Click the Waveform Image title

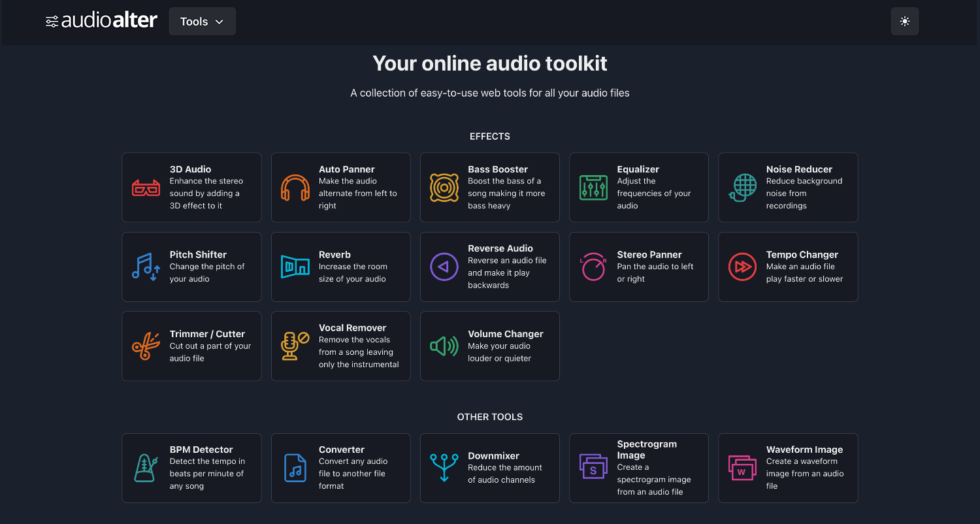pos(804,450)
